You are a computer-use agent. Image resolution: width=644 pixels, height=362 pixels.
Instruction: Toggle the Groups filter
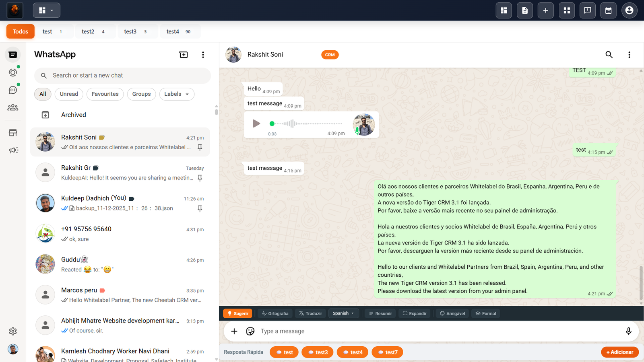141,94
